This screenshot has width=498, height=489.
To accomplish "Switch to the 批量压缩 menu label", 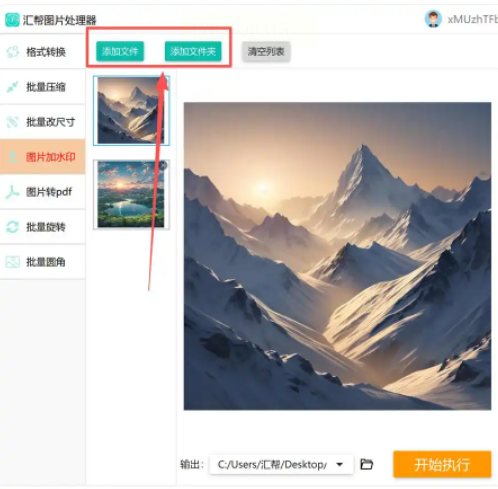I will (46, 87).
